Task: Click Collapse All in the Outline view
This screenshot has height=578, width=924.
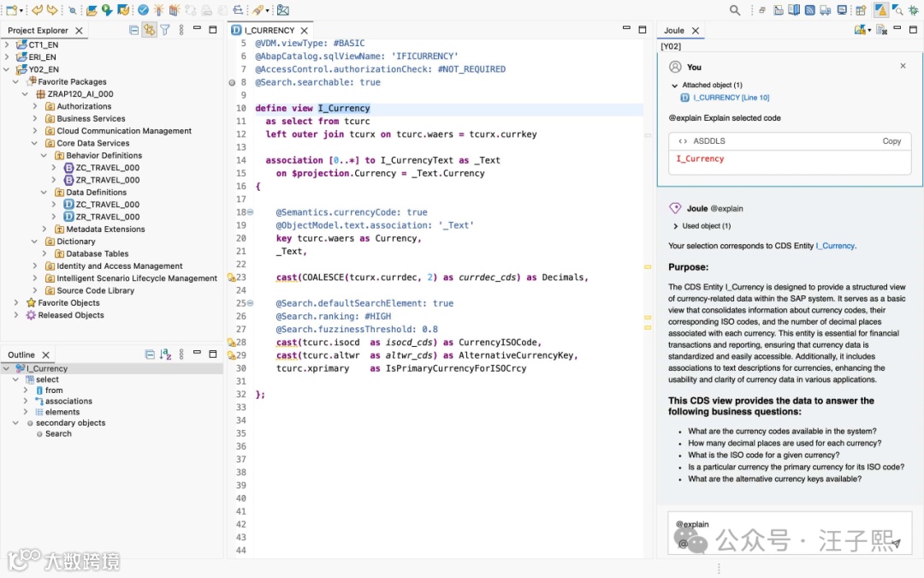Action: point(150,355)
